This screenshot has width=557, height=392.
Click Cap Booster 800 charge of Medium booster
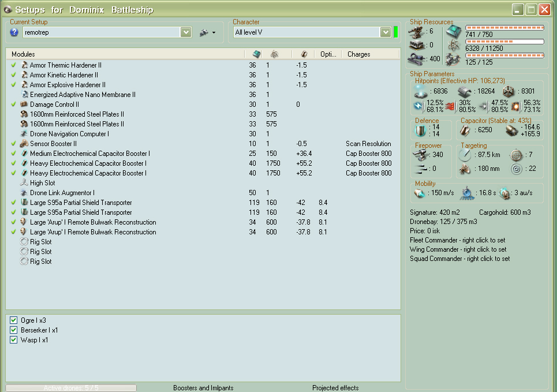coord(369,153)
